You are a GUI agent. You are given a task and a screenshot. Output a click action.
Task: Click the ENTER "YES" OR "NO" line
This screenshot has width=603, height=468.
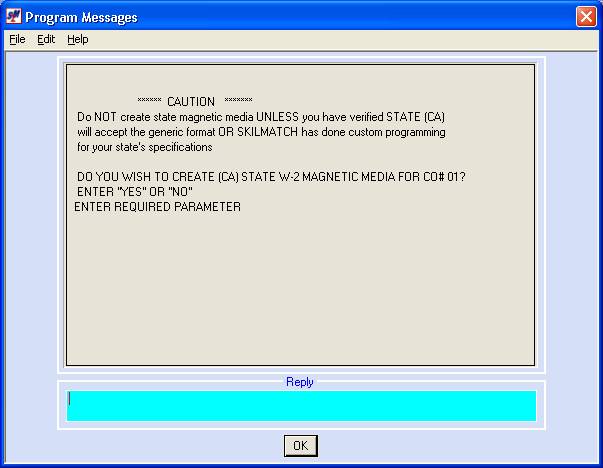135,192
